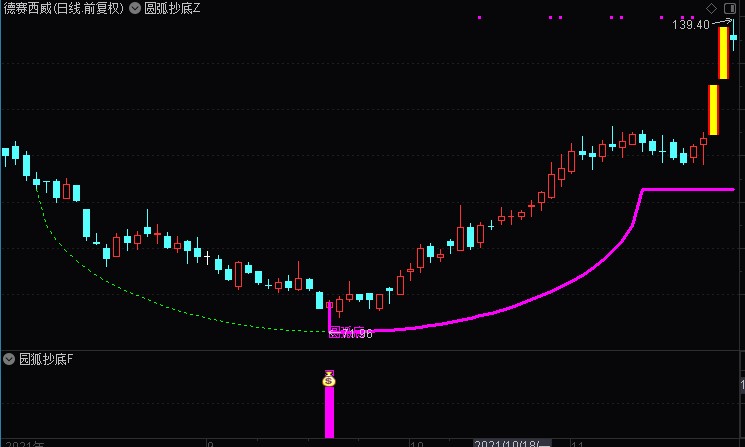Click the 139.40 high price label
Screen dimensions: 745x447
tap(691, 25)
